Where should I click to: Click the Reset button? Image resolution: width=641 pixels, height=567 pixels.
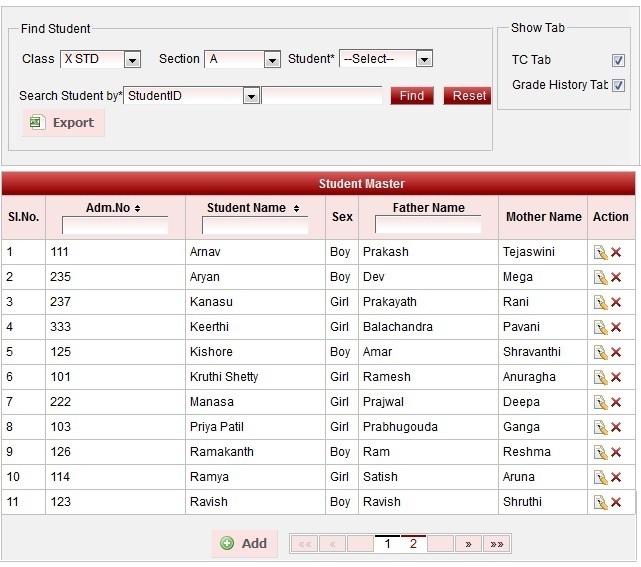tap(468, 96)
